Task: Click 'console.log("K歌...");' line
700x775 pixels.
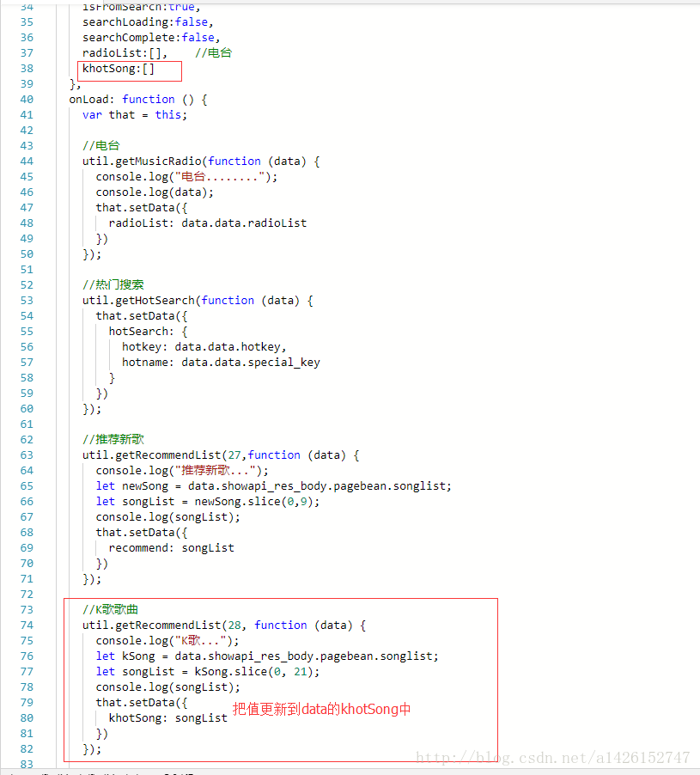Action: click(x=167, y=641)
